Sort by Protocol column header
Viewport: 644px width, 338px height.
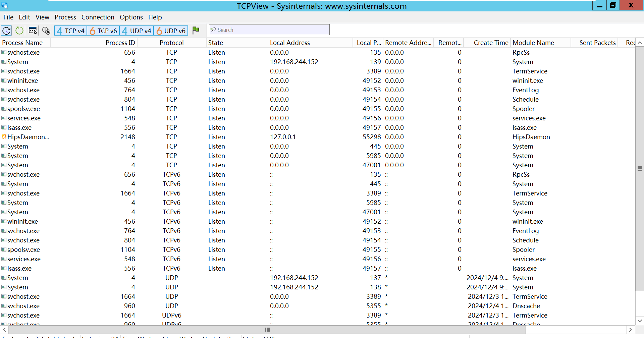172,43
